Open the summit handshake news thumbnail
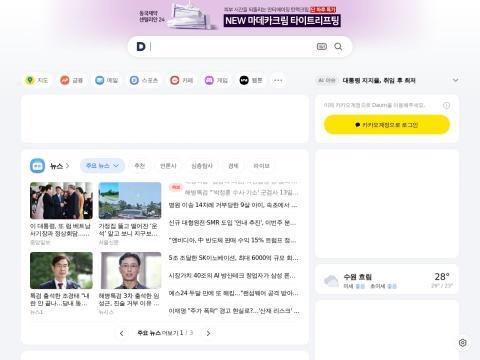Image resolution: width=480 pixels, height=360 pixels. click(61, 201)
